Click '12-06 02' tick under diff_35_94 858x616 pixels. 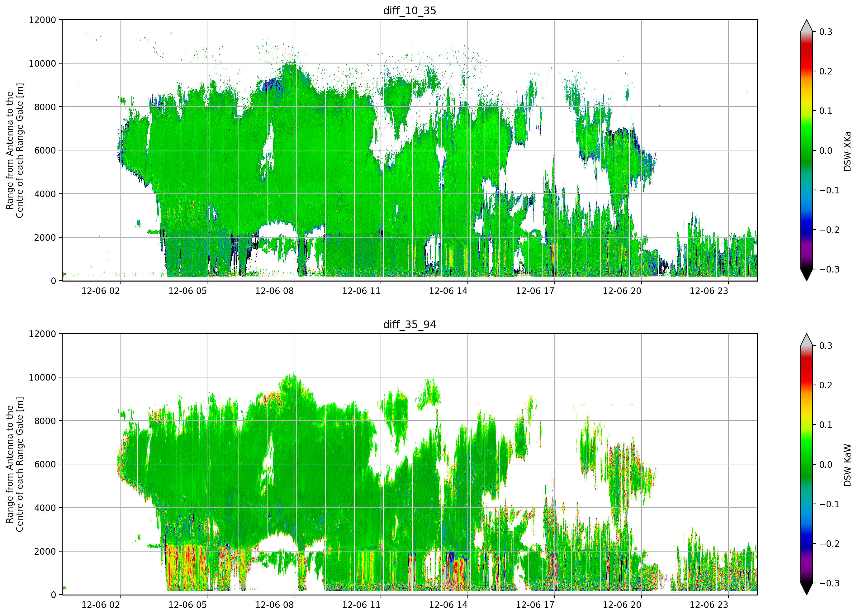point(101,605)
